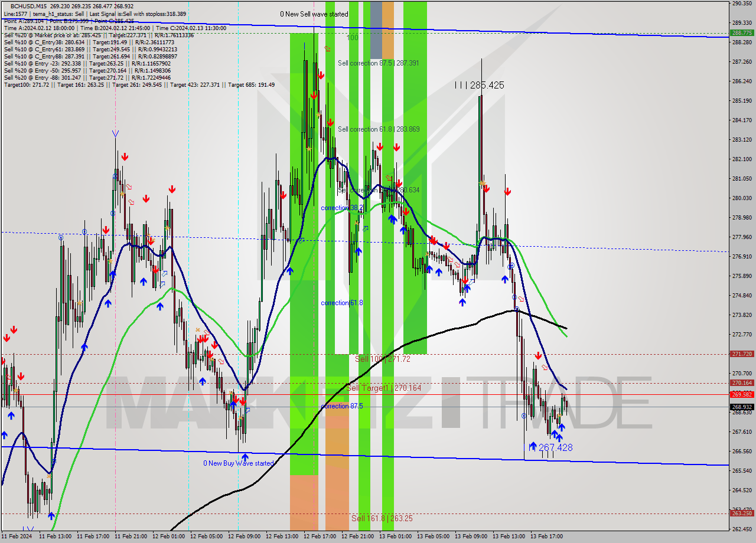The height and width of the screenshot is (543, 756).
Task: Select the 'I I | 285.425' peak label
Action: pyautogui.click(x=480, y=86)
